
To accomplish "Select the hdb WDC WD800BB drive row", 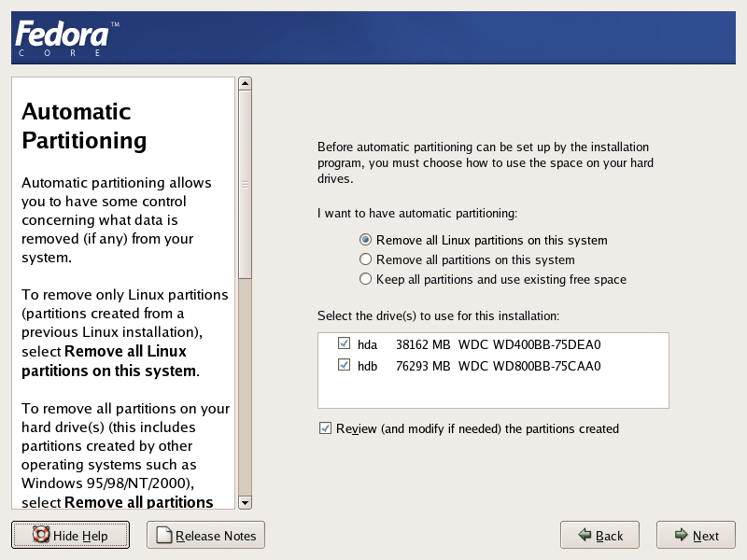I will point(493,366).
